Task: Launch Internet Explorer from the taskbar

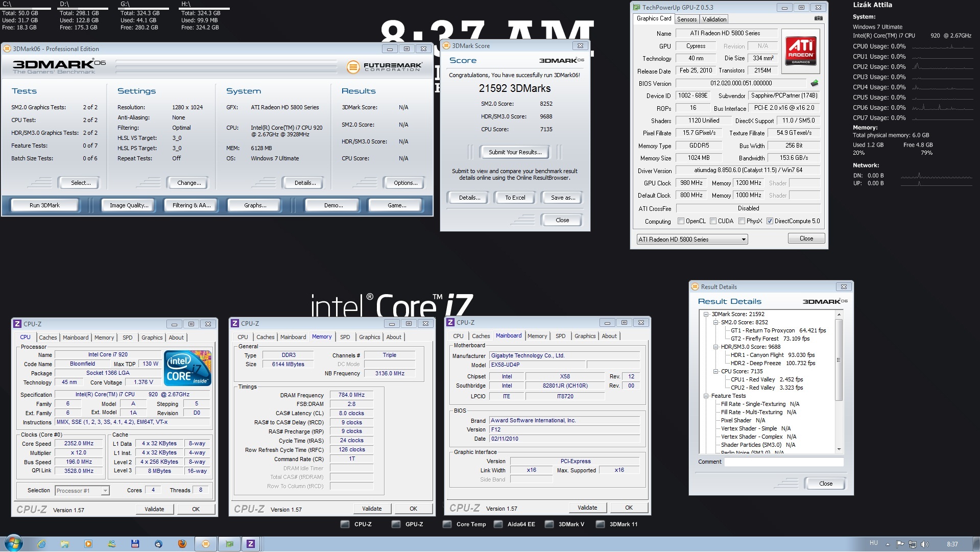Action: coord(41,544)
